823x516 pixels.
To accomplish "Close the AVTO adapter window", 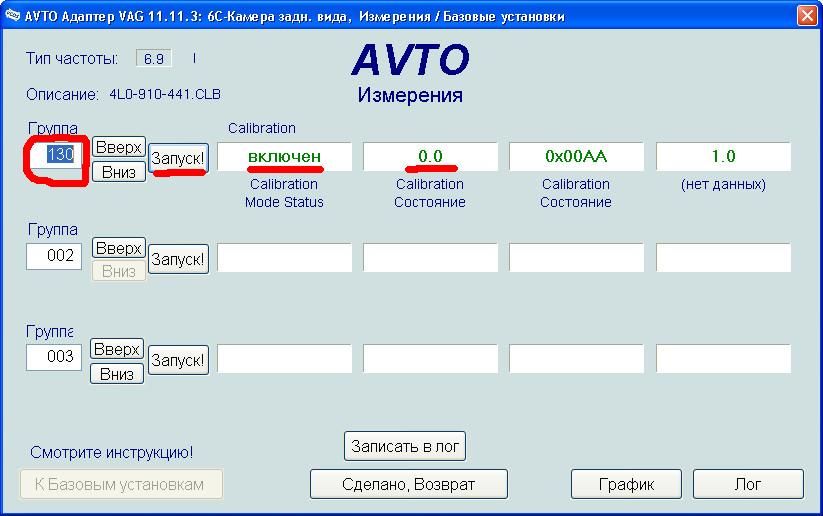I will (x=806, y=16).
